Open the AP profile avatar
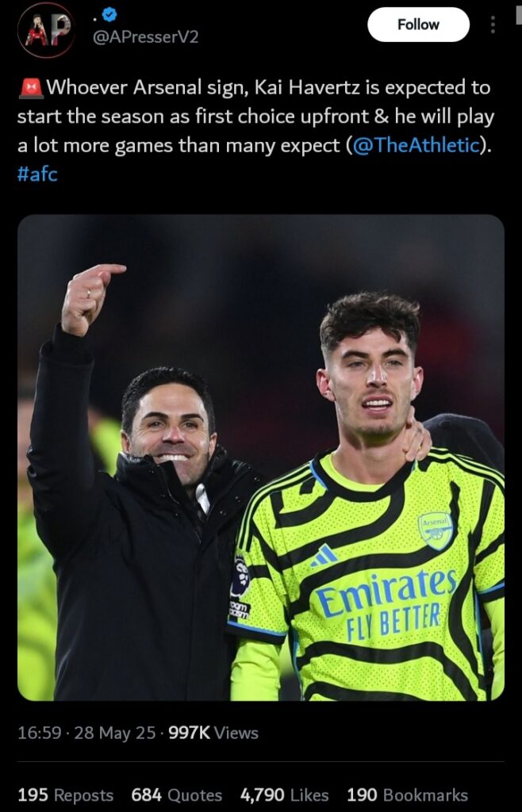This screenshot has width=522, height=812. (x=45, y=30)
